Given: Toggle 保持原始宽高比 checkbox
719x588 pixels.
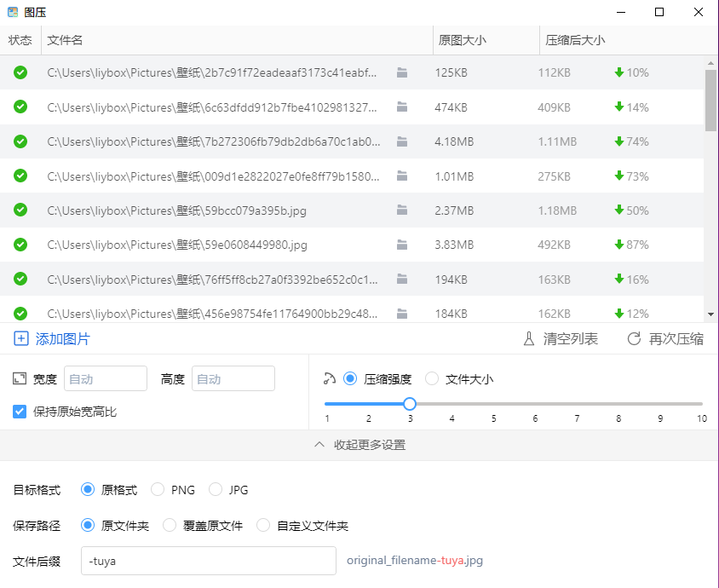Looking at the screenshot, I should coord(20,412).
